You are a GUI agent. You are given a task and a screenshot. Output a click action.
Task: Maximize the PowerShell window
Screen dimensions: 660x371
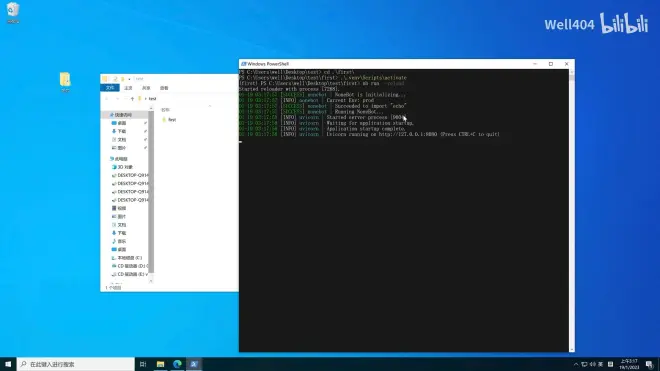[x=551, y=64]
